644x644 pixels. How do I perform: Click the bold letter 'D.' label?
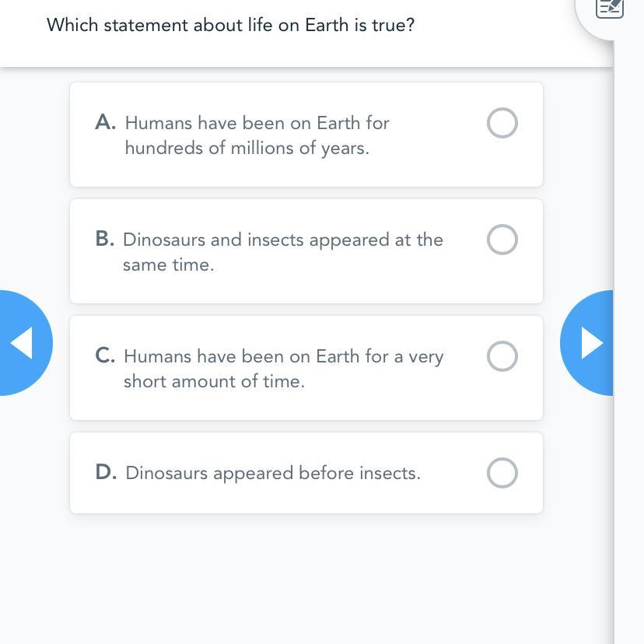click(106, 473)
